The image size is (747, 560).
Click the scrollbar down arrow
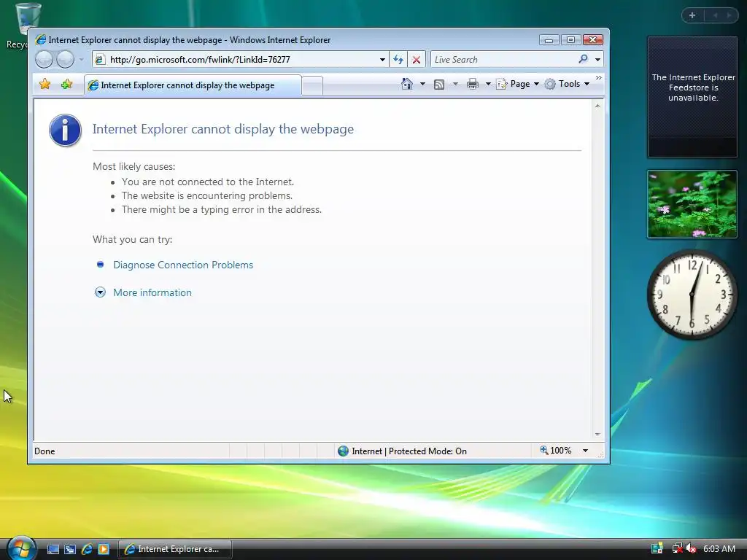597,435
